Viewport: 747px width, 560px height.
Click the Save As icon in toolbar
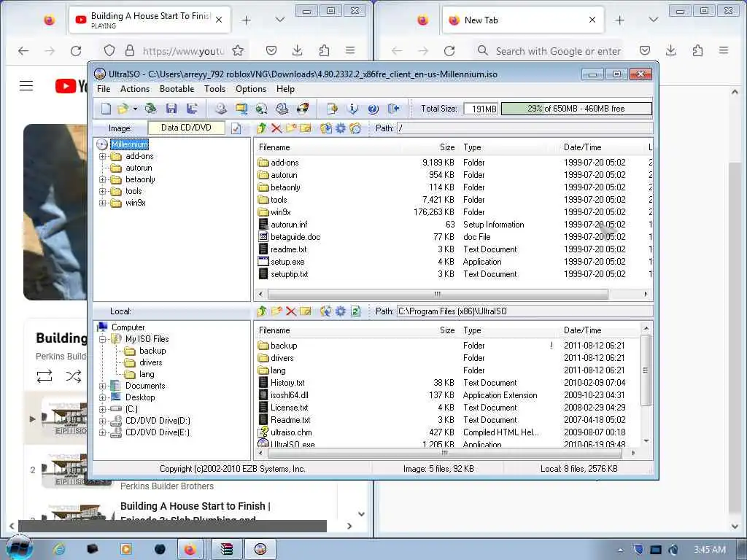click(x=192, y=109)
